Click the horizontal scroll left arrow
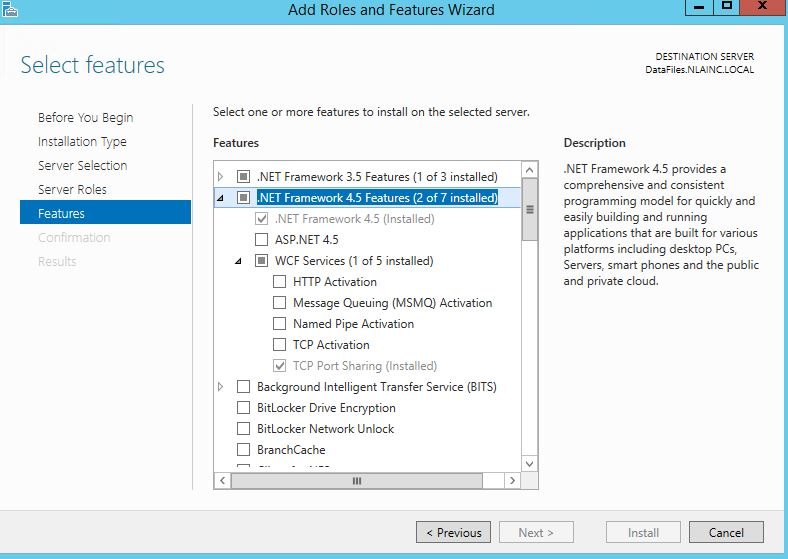The height and width of the screenshot is (559, 788). (223, 481)
